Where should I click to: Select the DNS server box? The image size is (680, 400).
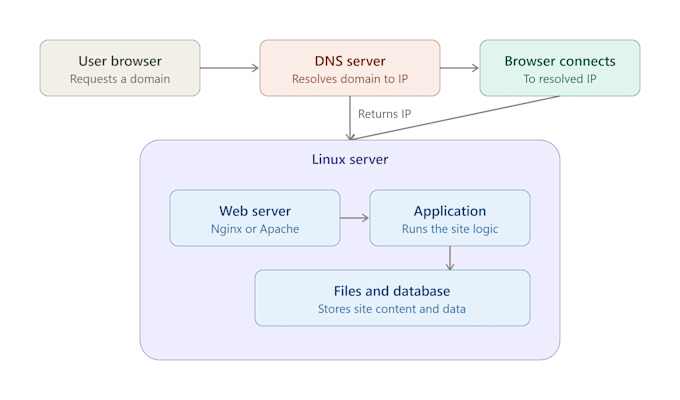click(x=350, y=68)
